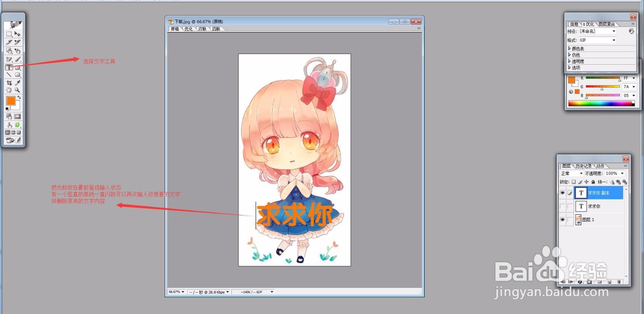Swap foreground and background colors
This screenshot has height=314, width=644.
click(x=19, y=97)
